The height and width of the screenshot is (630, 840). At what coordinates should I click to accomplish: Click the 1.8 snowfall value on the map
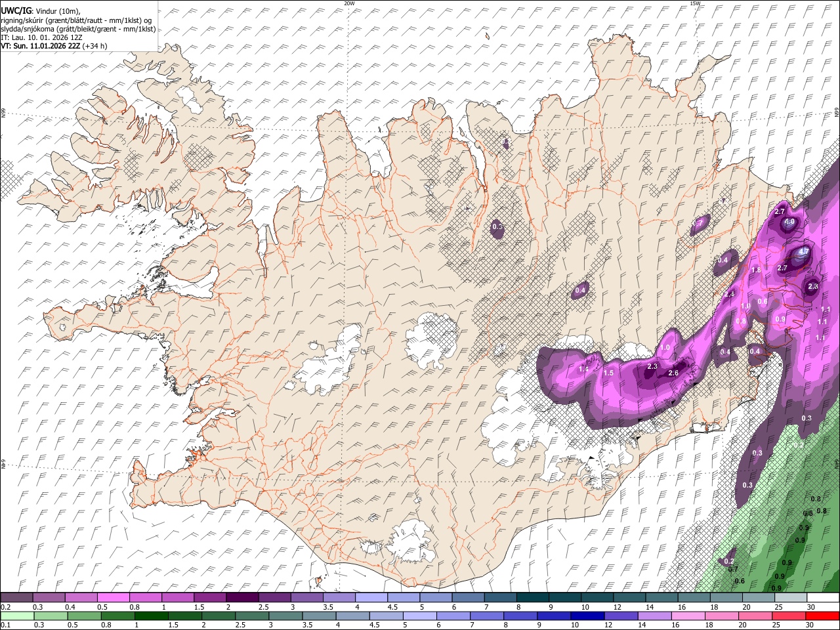(x=755, y=270)
